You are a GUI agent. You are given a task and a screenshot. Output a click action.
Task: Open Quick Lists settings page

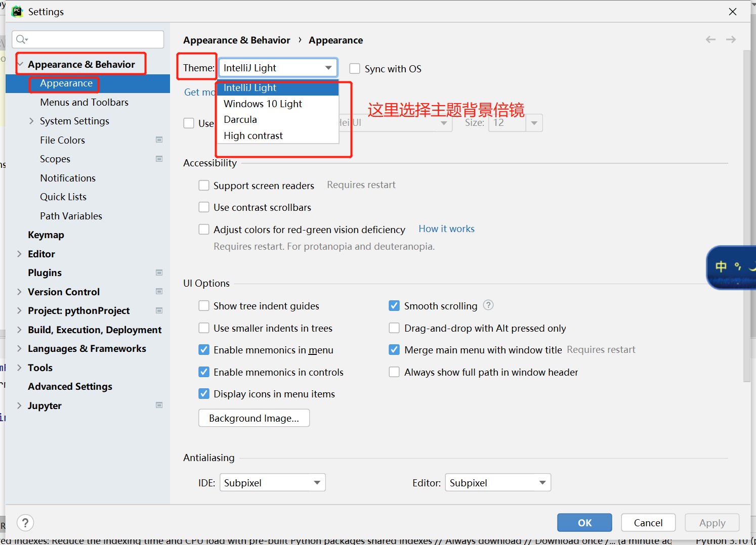63,197
